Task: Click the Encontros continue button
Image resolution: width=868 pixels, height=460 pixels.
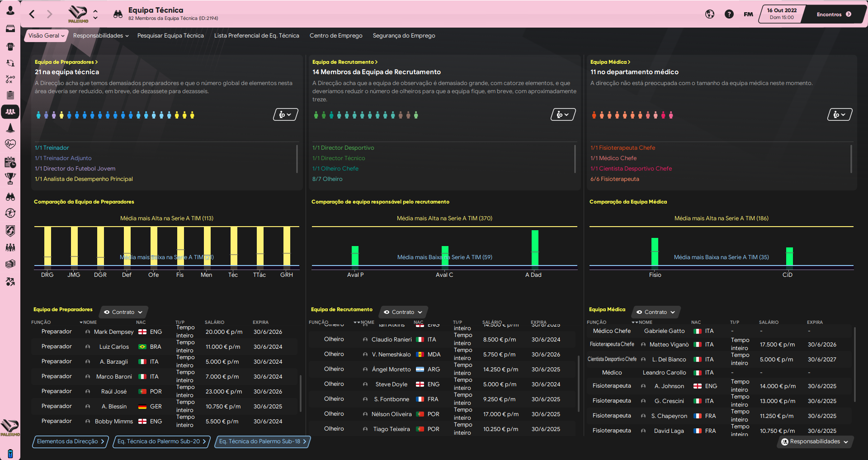Action: 834,14
